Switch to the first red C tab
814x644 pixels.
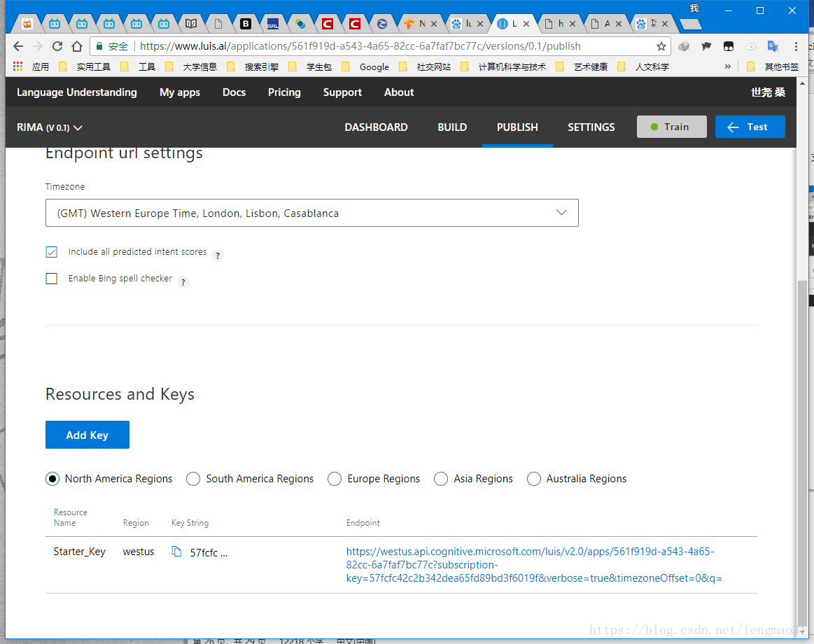click(x=327, y=23)
